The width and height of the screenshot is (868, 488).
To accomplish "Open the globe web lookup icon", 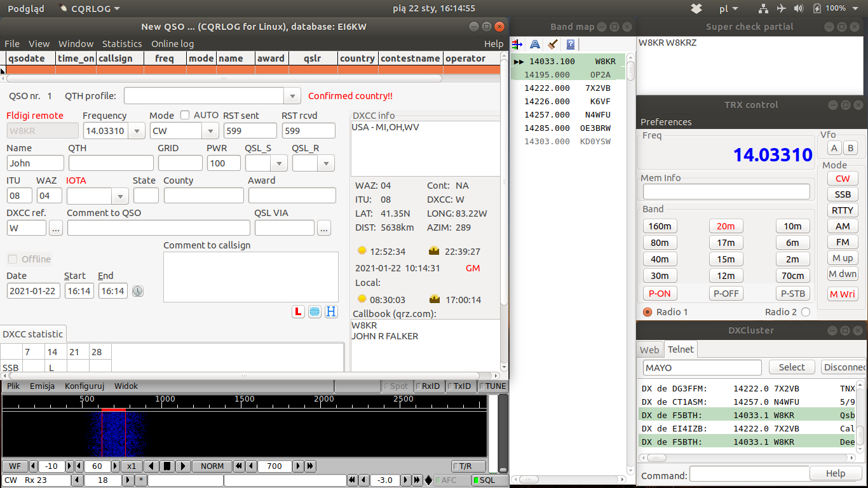I will (315, 311).
